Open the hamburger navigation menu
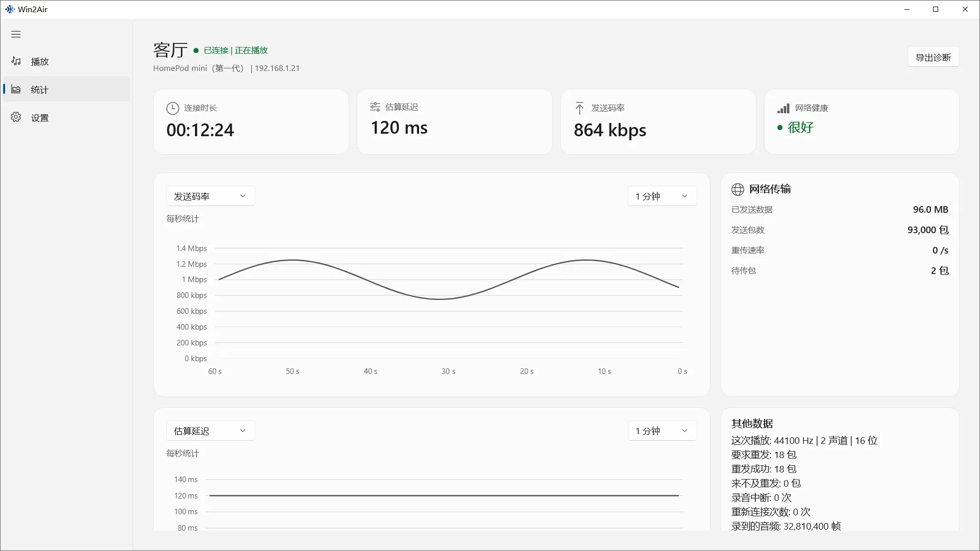 (x=16, y=34)
